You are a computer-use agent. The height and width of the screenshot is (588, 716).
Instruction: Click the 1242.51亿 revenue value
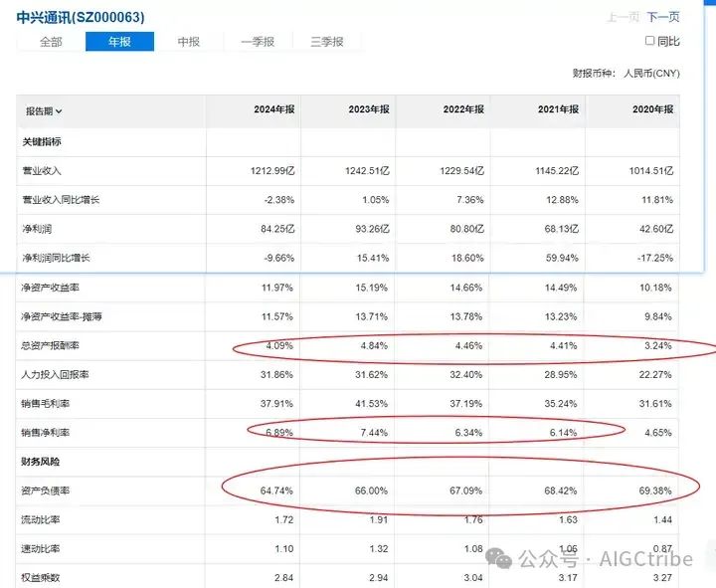367,171
